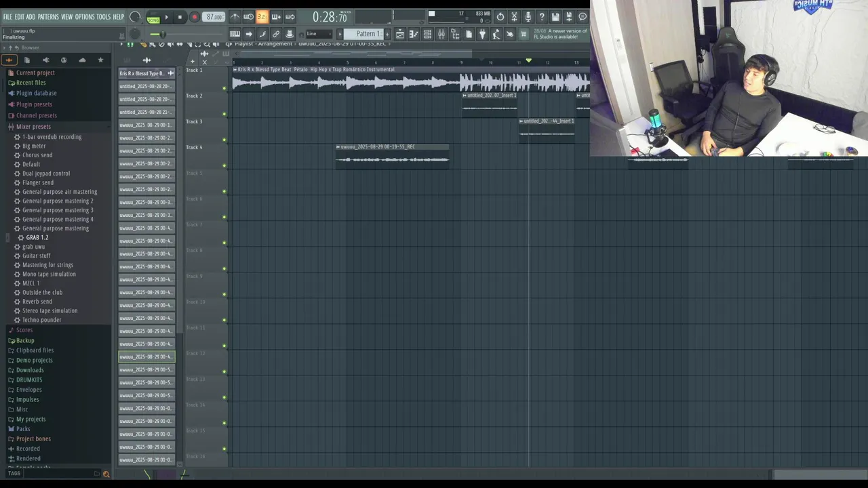Image resolution: width=868 pixels, height=488 pixels.
Task: Open the FILE menu
Action: [7, 17]
